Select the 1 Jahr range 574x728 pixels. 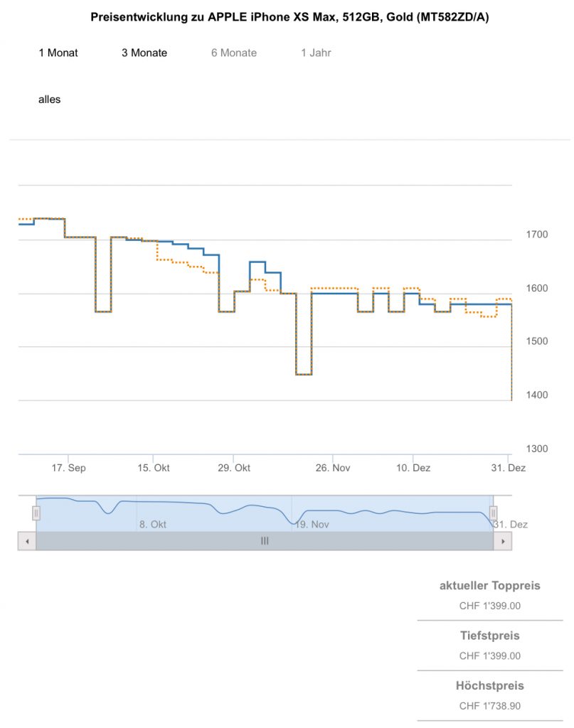coord(316,53)
